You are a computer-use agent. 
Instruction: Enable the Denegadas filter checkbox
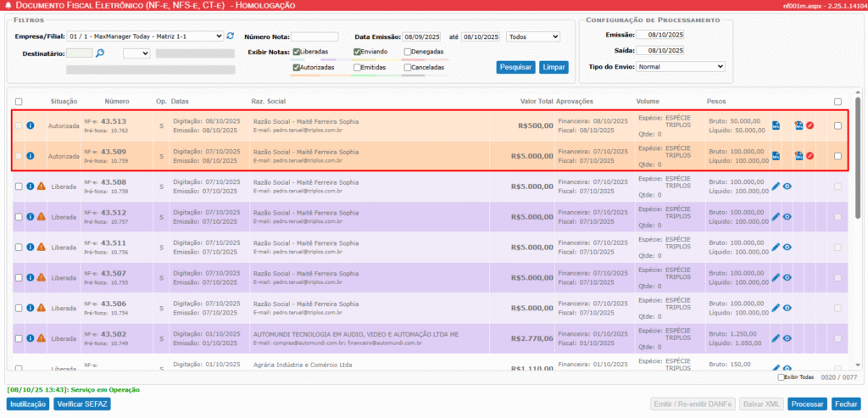point(409,52)
